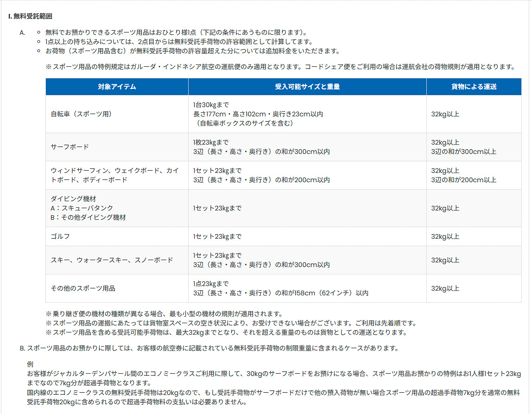The image size is (532, 414).
Task: Select the table header 受入可能サイズと重量
Action: pos(307,86)
